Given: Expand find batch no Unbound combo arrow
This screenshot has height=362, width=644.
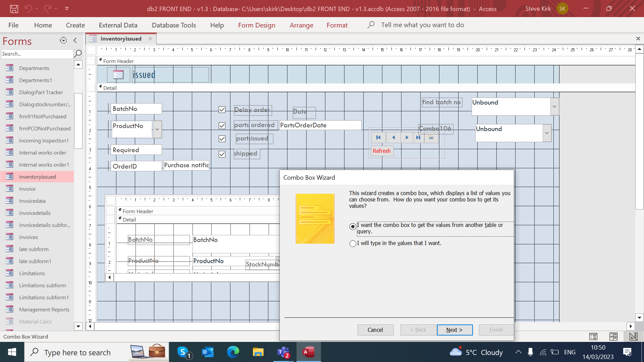Looking at the screenshot, I should 554,107.
